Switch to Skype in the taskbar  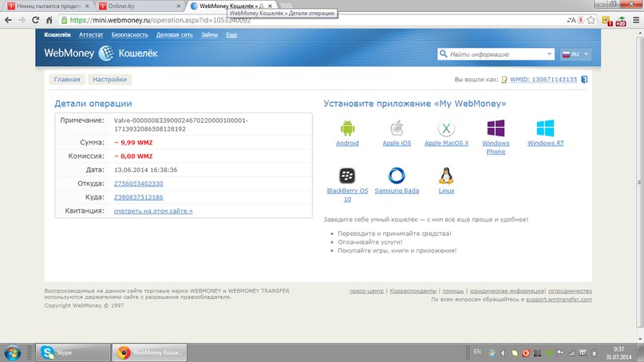click(x=73, y=352)
